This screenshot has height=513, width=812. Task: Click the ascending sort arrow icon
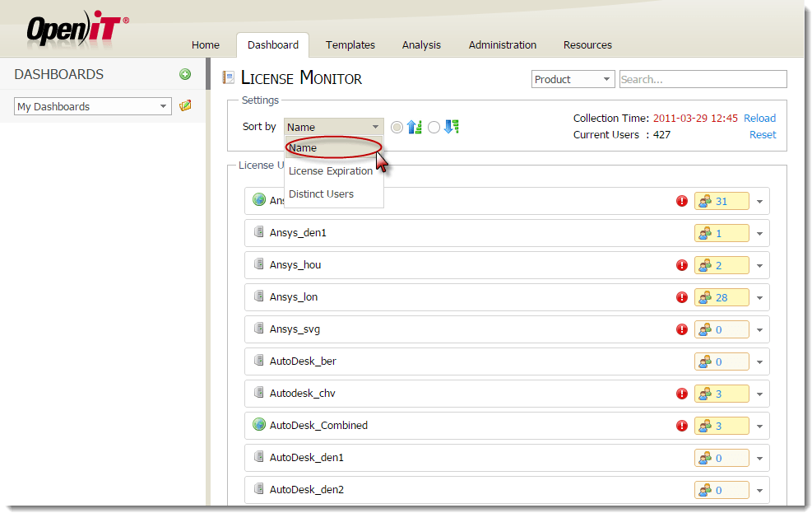point(415,127)
